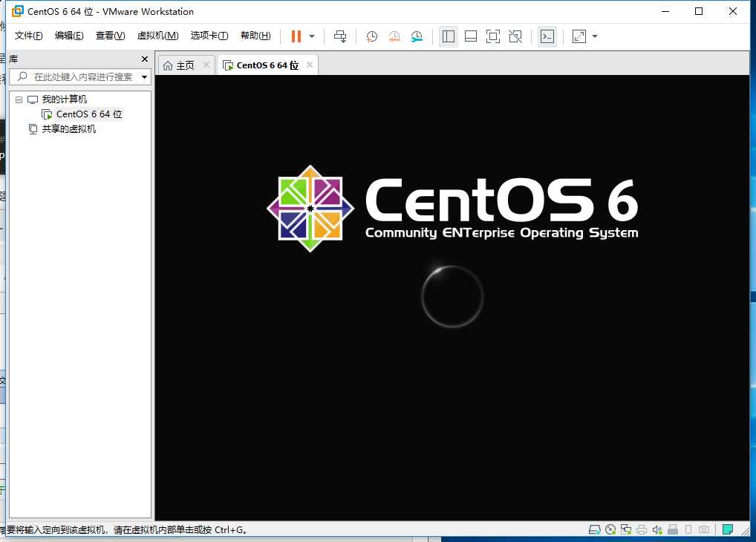Click the printer status icon
This screenshot has height=542, width=756.
(x=641, y=530)
